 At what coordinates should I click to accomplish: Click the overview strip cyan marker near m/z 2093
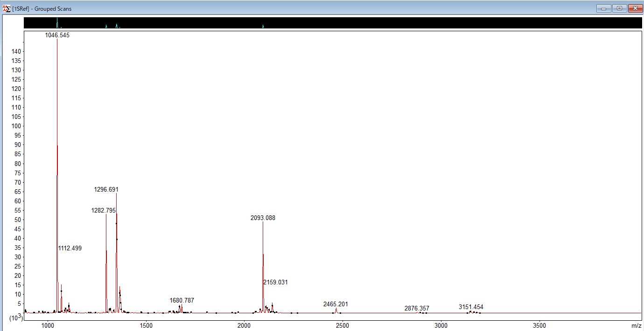[x=263, y=26]
